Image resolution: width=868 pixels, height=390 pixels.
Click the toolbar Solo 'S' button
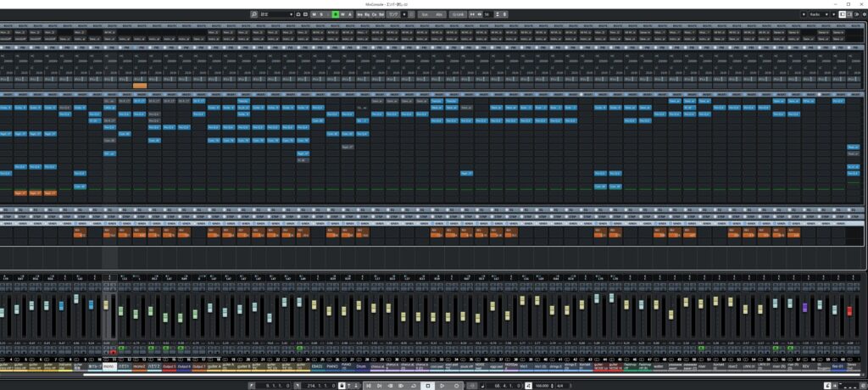tap(322, 14)
